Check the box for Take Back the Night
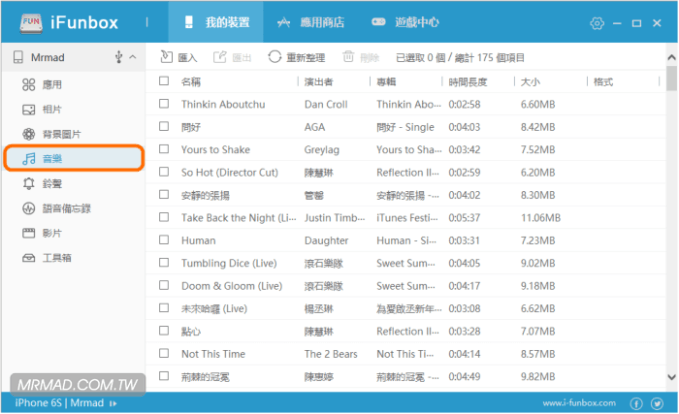The image size is (679, 414). [x=164, y=217]
